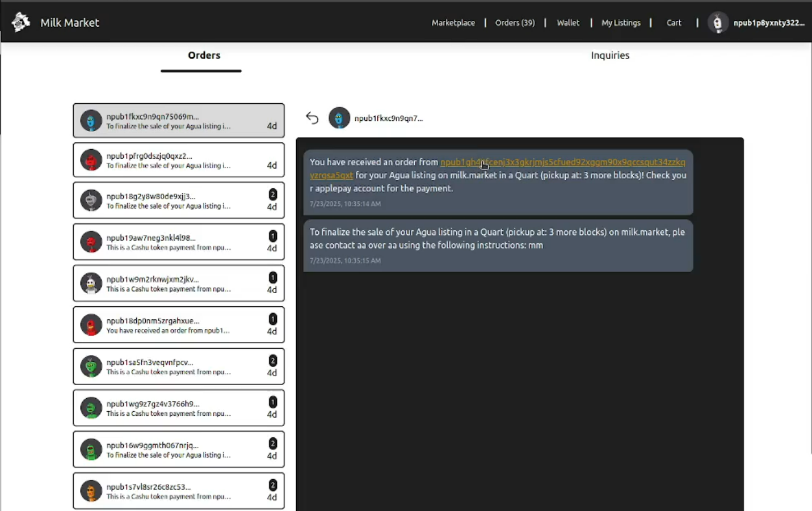Image resolution: width=812 pixels, height=511 pixels.
Task: Open the buyer npub link in message
Action: click(x=562, y=163)
